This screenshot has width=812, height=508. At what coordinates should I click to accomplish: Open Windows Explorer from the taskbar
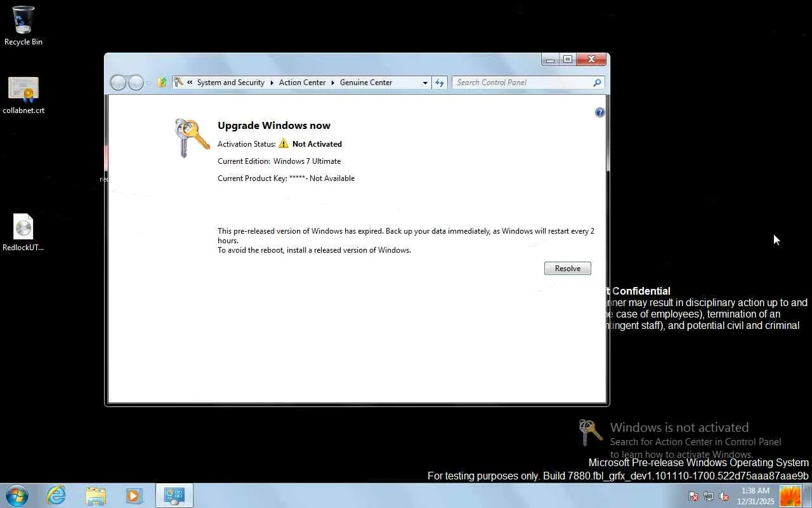96,495
